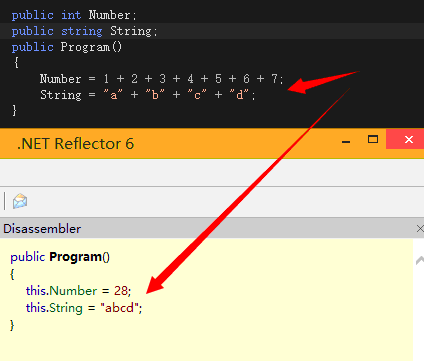Place cursor on Number assignment line in editor
Image resolution: width=424 pixels, height=361 pixels.
(161, 79)
